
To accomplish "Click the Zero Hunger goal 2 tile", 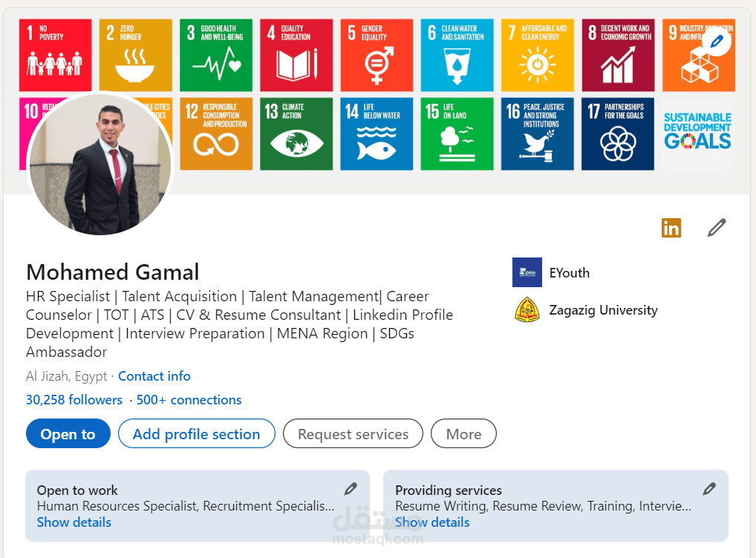I will (135, 55).
